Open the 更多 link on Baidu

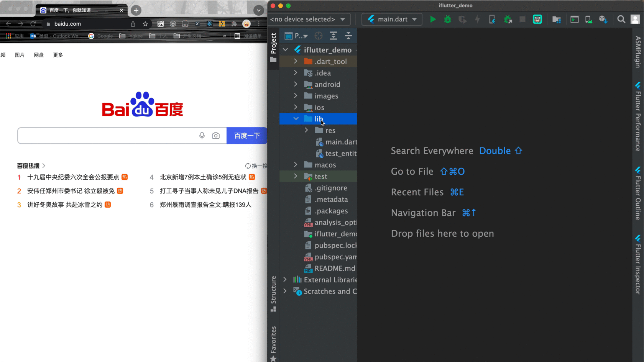[58, 55]
